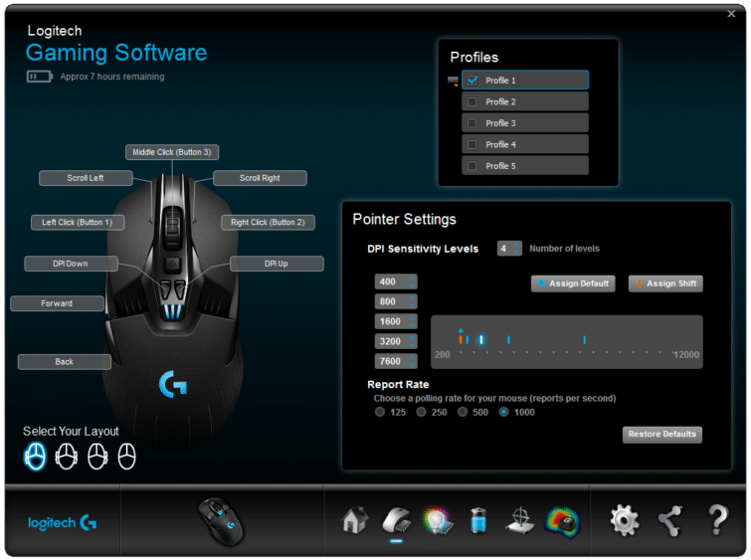Image resolution: width=751 pixels, height=560 pixels.
Task: Select the Profile 4 row
Action: coord(525,144)
